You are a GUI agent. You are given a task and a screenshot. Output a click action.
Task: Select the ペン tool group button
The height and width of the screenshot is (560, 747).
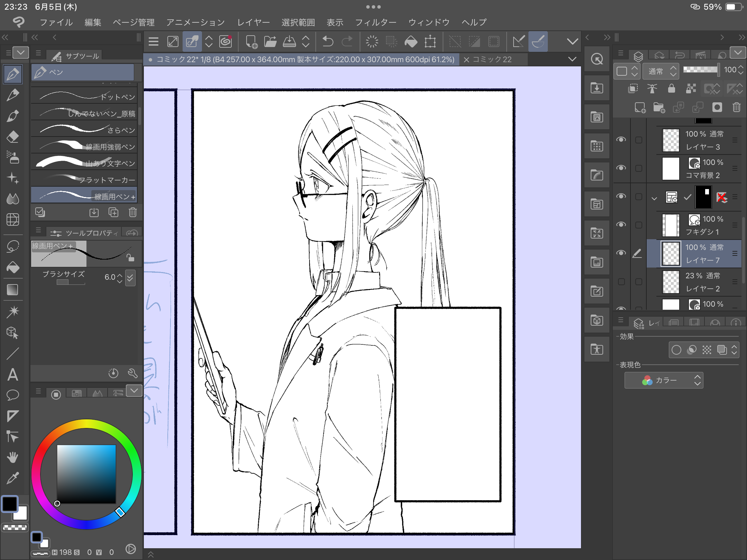[x=83, y=72]
